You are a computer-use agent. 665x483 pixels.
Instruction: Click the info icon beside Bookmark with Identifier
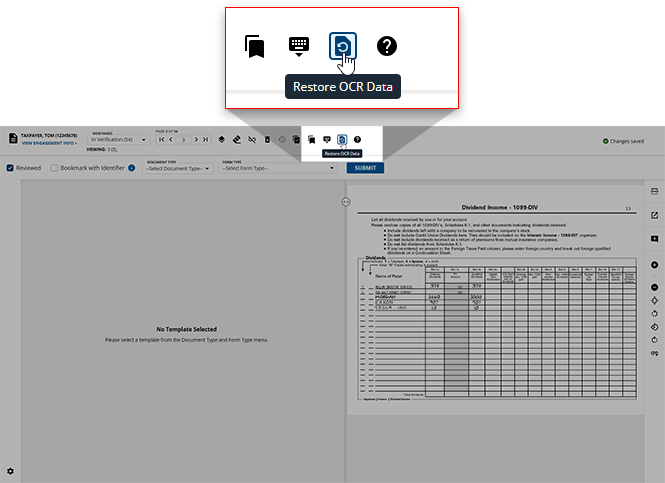(131, 168)
